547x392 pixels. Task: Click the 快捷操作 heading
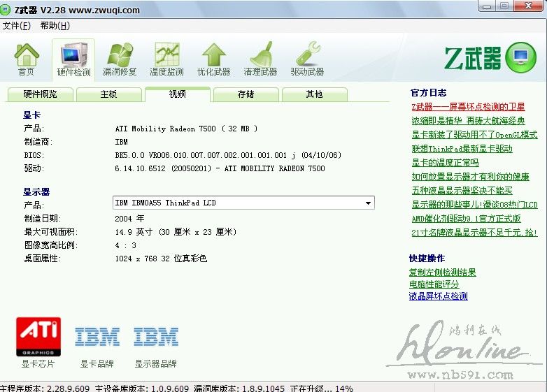pyautogui.click(x=427, y=259)
